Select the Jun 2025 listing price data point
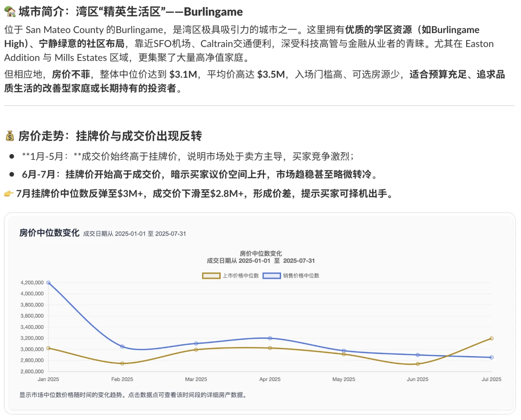This screenshot has height=420, width=521. click(x=418, y=364)
